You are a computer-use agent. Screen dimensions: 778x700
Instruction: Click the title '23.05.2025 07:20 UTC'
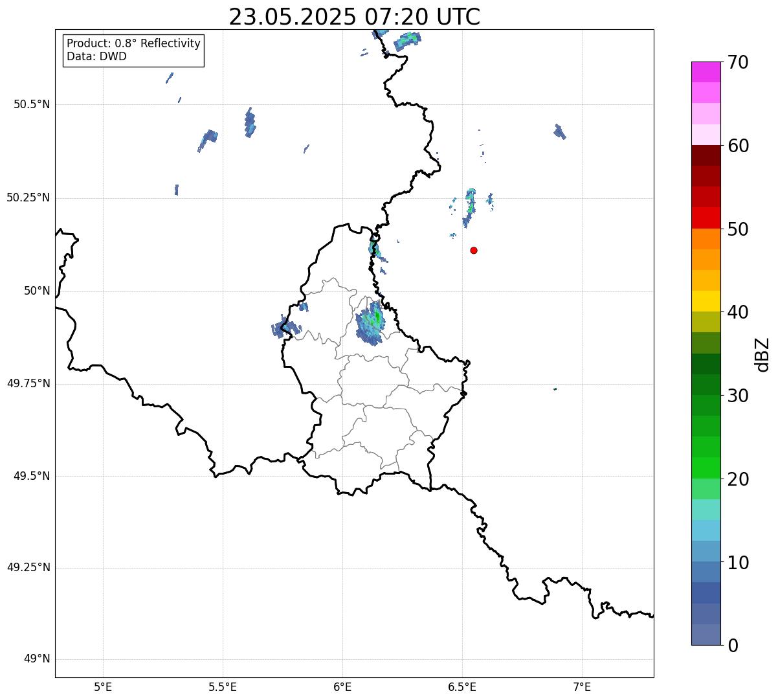[354, 17]
